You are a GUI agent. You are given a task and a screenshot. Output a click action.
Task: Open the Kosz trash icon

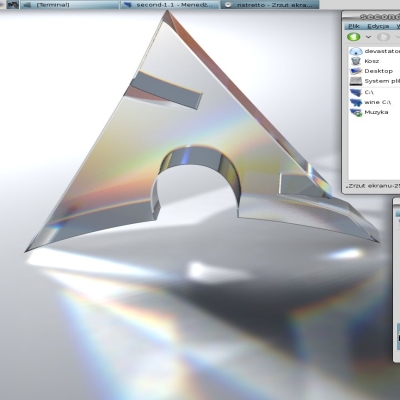[x=356, y=61]
